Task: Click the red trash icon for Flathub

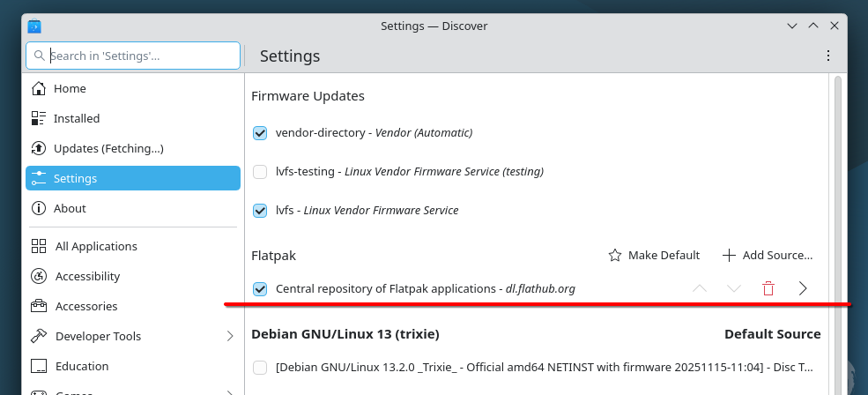Action: tap(768, 288)
